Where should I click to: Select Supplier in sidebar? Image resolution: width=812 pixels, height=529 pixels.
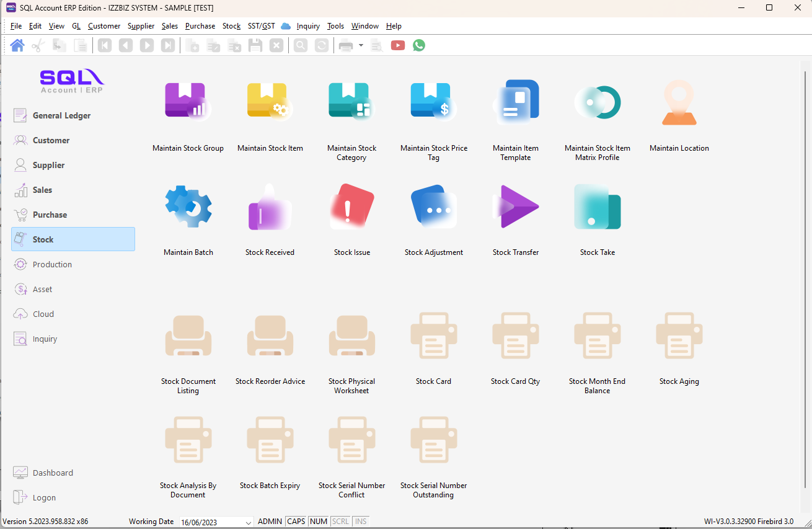coord(73,165)
